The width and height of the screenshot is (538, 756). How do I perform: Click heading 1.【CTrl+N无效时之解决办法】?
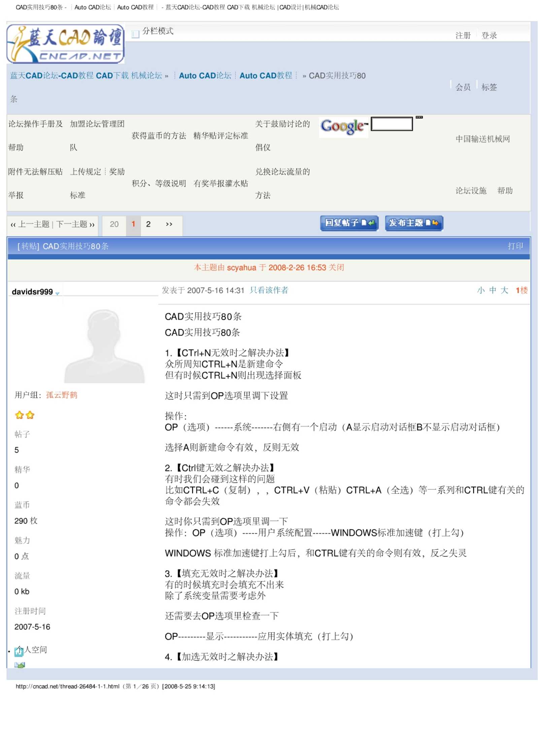(228, 352)
